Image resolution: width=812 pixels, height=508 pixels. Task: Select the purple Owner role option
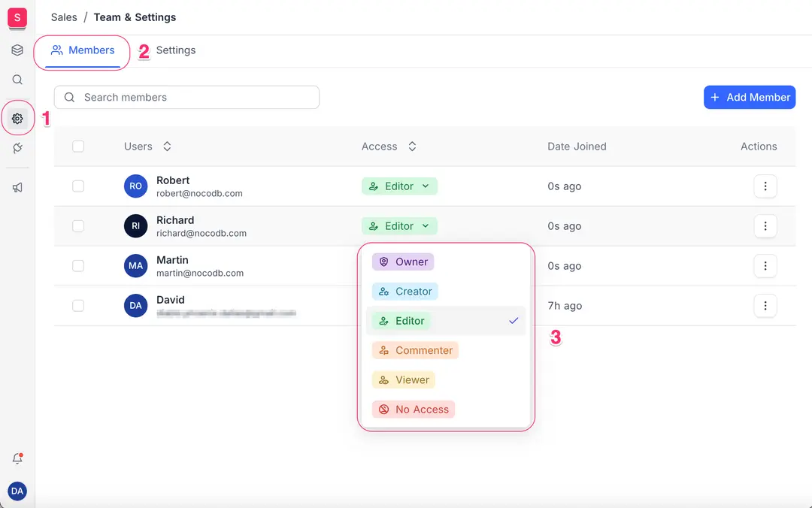402,262
